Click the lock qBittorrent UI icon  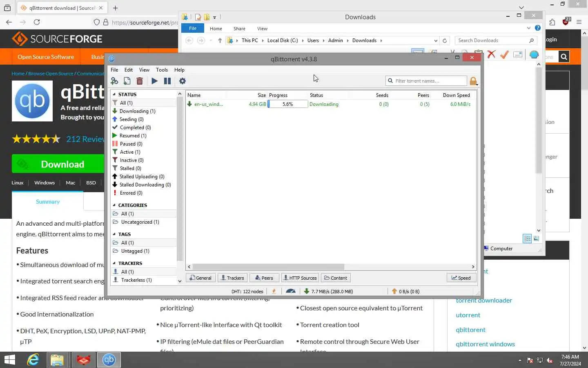(x=473, y=81)
